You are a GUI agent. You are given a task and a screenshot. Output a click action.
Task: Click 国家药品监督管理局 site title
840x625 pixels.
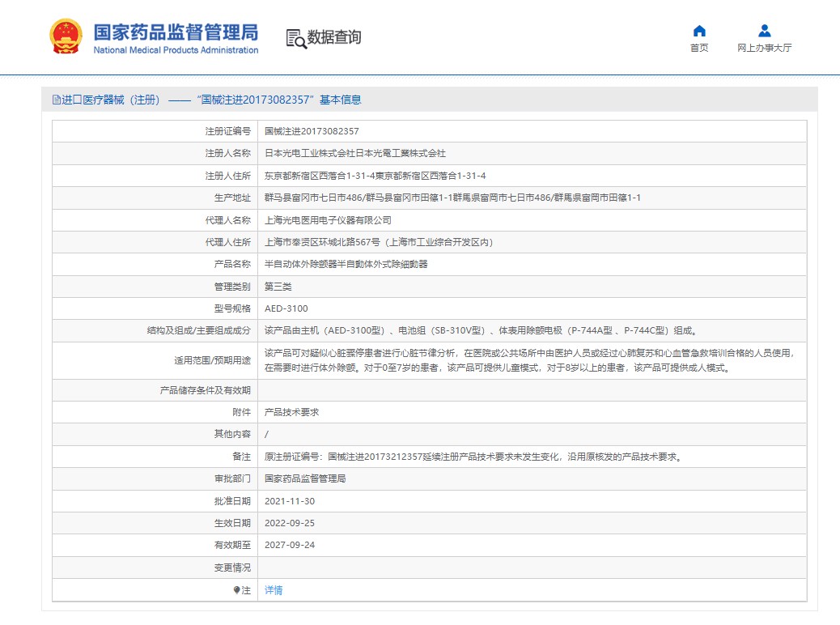(x=176, y=32)
